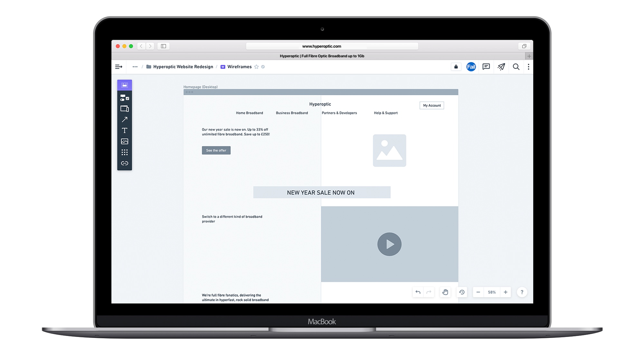Click the Switch to a different kind text
644x354 pixels.
[232, 219]
